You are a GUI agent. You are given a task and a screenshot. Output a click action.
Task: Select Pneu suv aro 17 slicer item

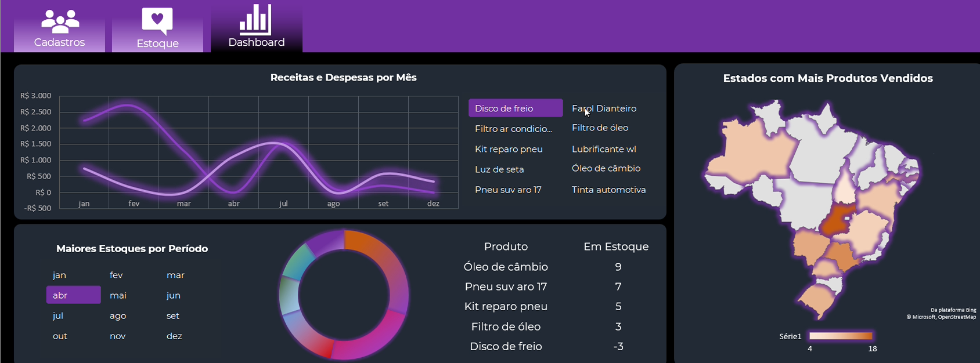[508, 190]
